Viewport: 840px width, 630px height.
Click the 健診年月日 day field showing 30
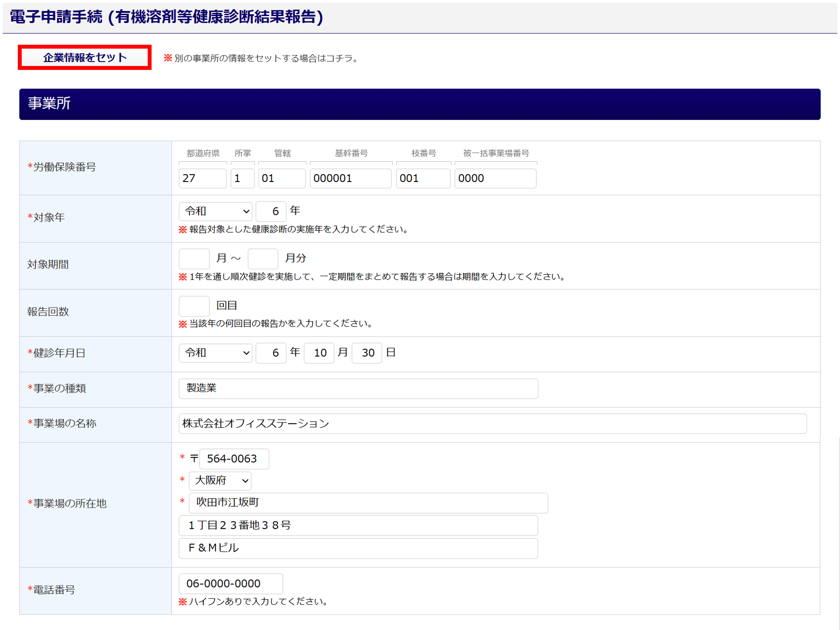point(367,353)
